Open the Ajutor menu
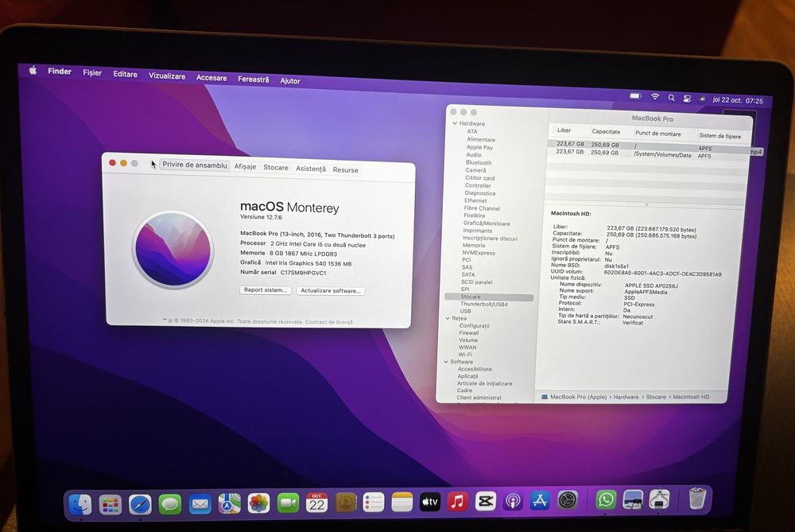Image resolution: width=795 pixels, height=532 pixels. (x=290, y=80)
